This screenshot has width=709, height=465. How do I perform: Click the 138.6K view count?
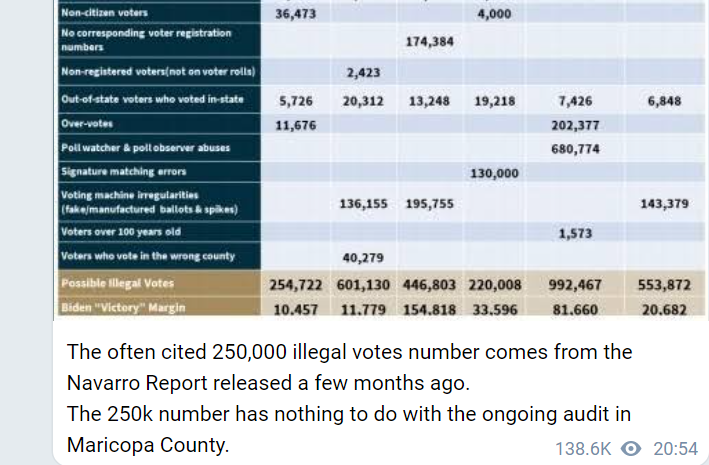(x=583, y=449)
